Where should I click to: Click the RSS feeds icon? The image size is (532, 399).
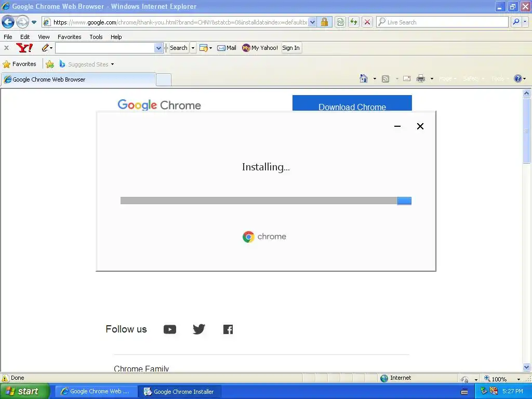(385, 79)
